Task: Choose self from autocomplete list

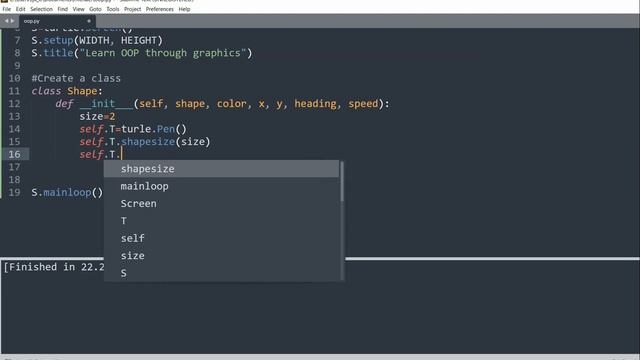Action: (x=221, y=238)
